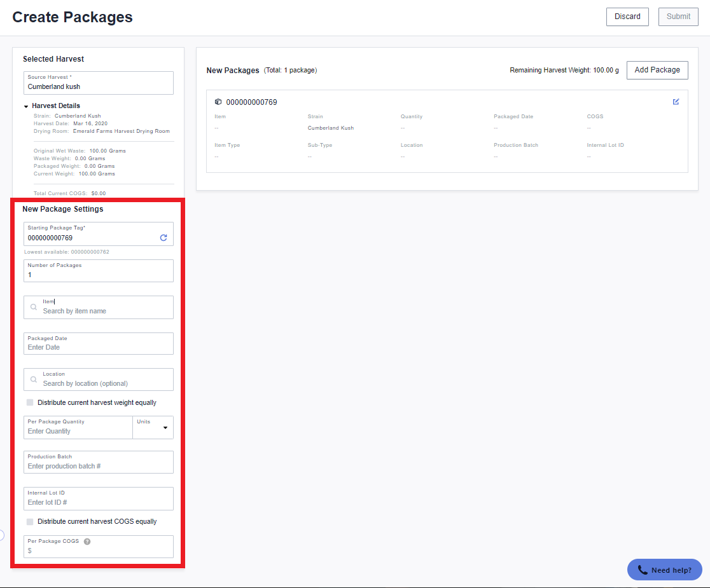710x588 pixels.
Task: Enable Distribute current harvest weight equally
Action: point(30,402)
